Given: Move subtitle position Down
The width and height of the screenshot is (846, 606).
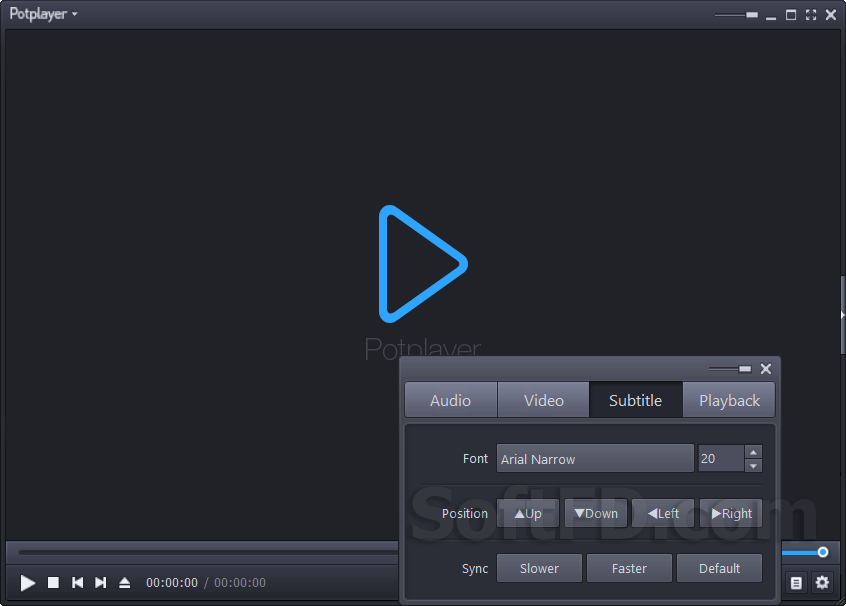Looking at the screenshot, I should (x=596, y=513).
